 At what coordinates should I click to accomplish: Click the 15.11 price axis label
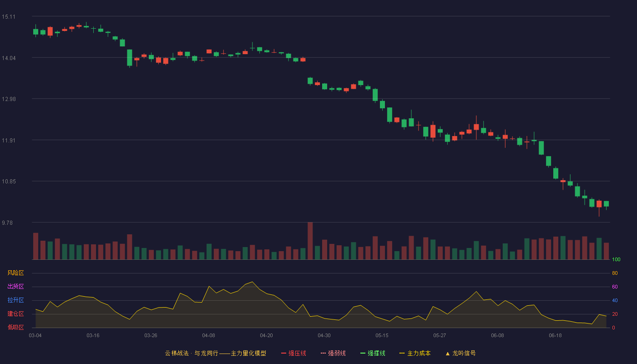[x=8, y=17]
